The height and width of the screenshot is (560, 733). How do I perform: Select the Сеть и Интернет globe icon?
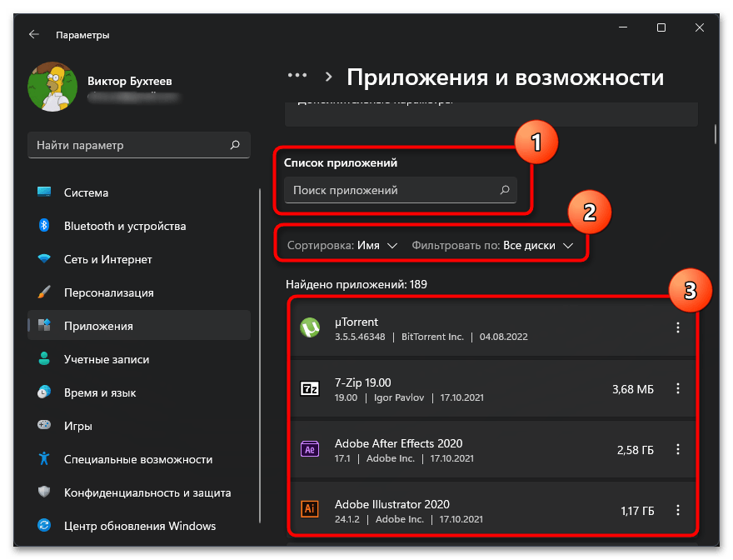[44, 259]
